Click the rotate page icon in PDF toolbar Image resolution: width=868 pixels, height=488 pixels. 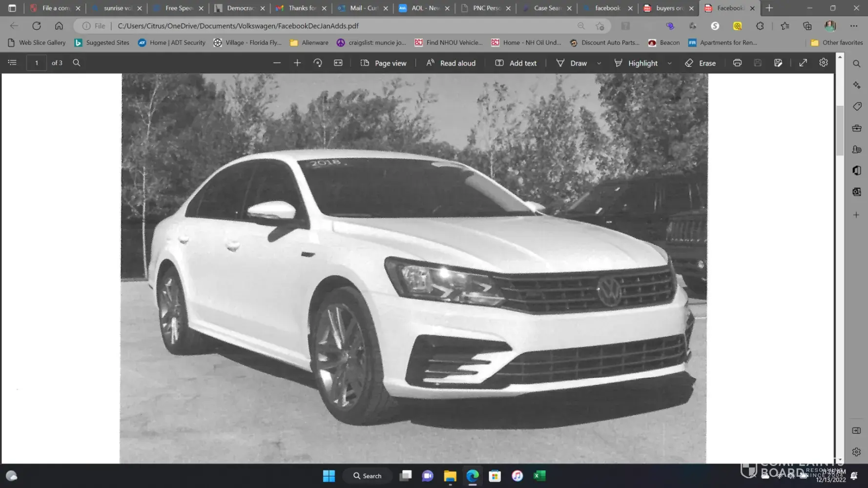318,63
